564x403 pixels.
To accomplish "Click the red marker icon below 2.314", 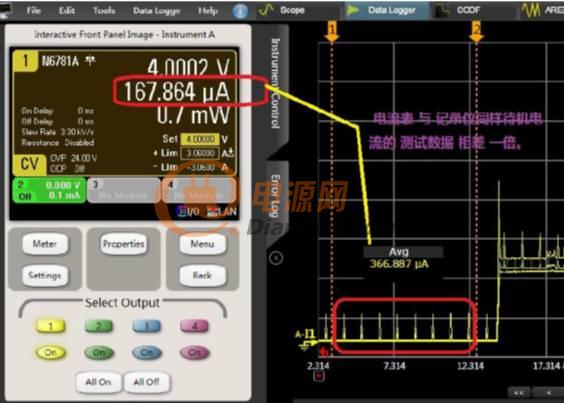I will pos(319,376).
